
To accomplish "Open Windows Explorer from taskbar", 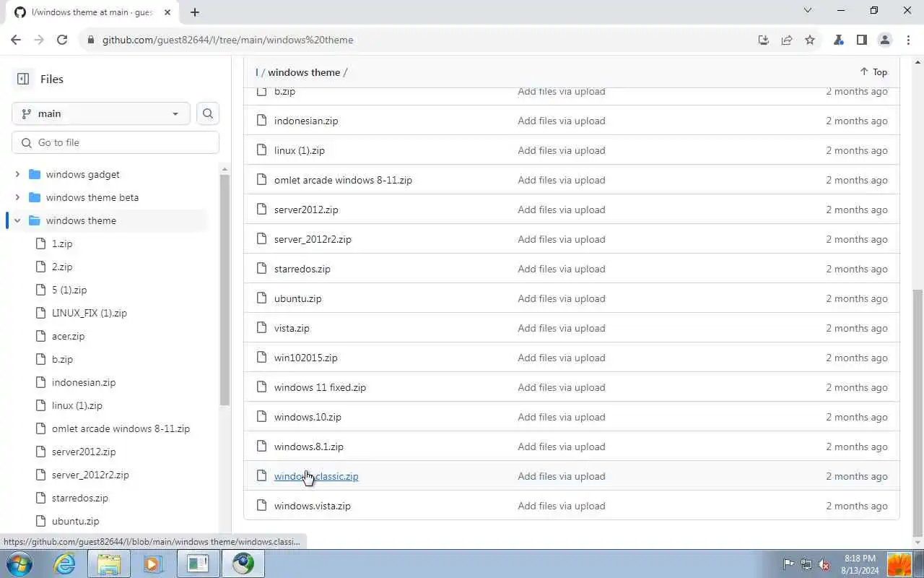I will (109, 563).
